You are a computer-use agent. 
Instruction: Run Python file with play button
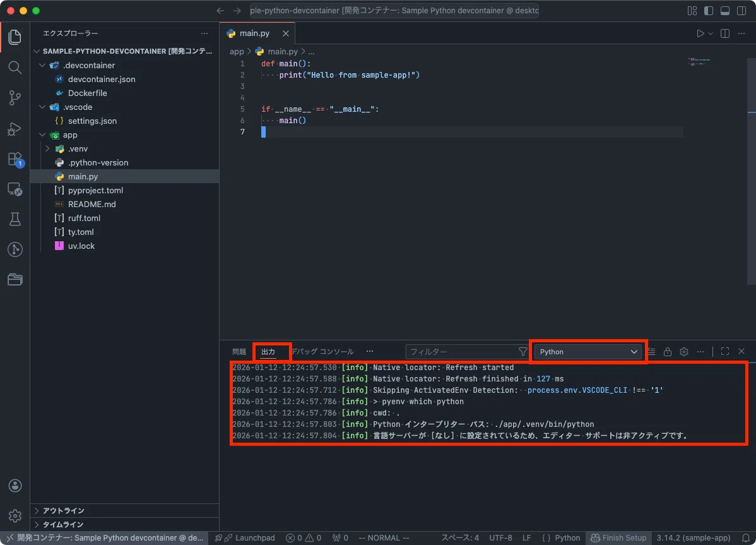tap(700, 33)
